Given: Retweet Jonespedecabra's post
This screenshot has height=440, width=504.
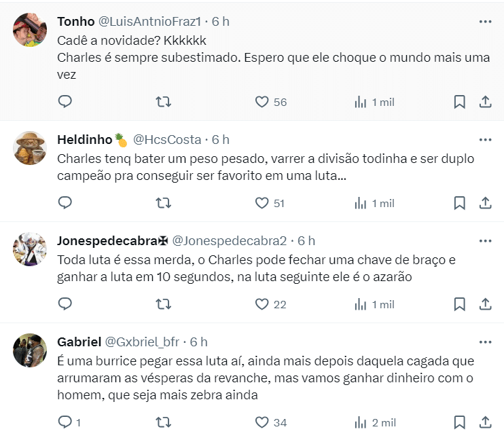Looking at the screenshot, I should tap(164, 304).
